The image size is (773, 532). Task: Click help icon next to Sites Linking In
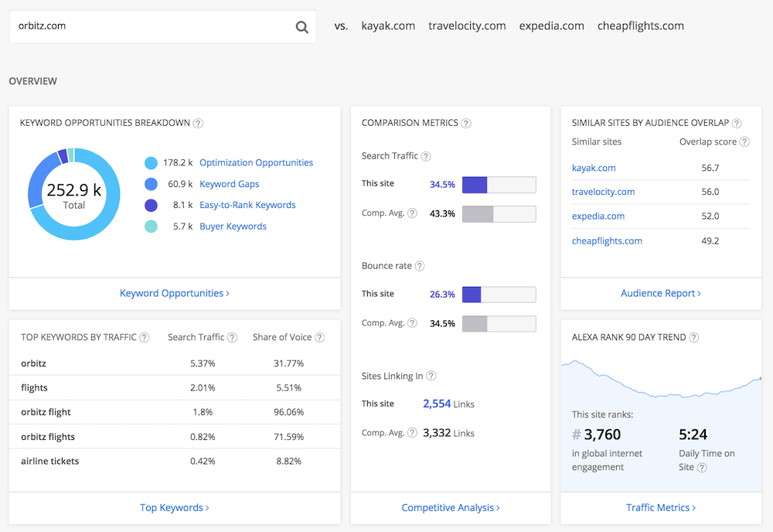click(x=431, y=377)
